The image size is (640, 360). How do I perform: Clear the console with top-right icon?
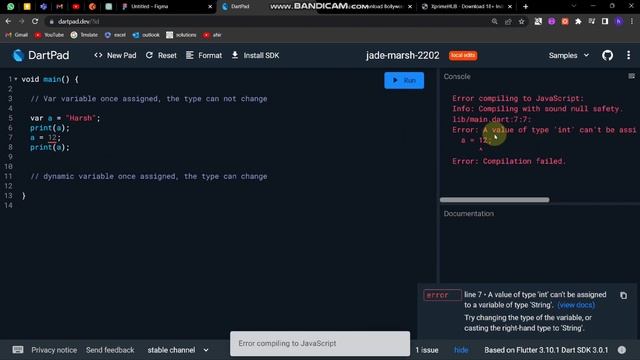631,76
